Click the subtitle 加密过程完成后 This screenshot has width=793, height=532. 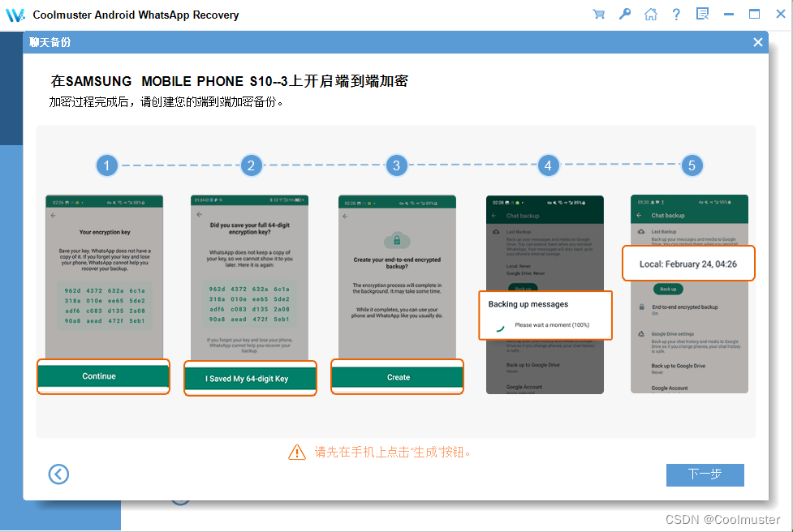pyautogui.click(x=166, y=102)
